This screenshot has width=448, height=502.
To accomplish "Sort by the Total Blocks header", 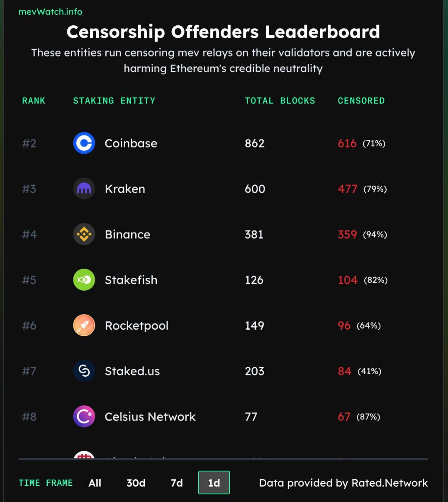I will 280,101.
